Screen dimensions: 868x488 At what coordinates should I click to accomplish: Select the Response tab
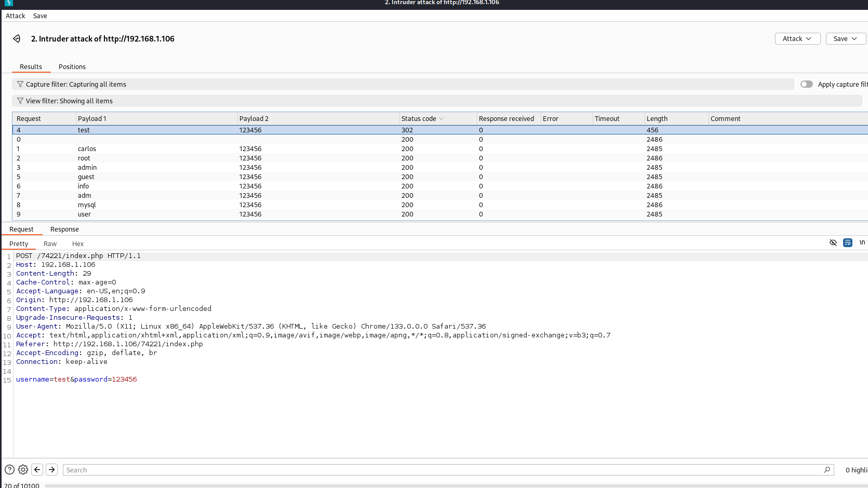pyautogui.click(x=64, y=229)
